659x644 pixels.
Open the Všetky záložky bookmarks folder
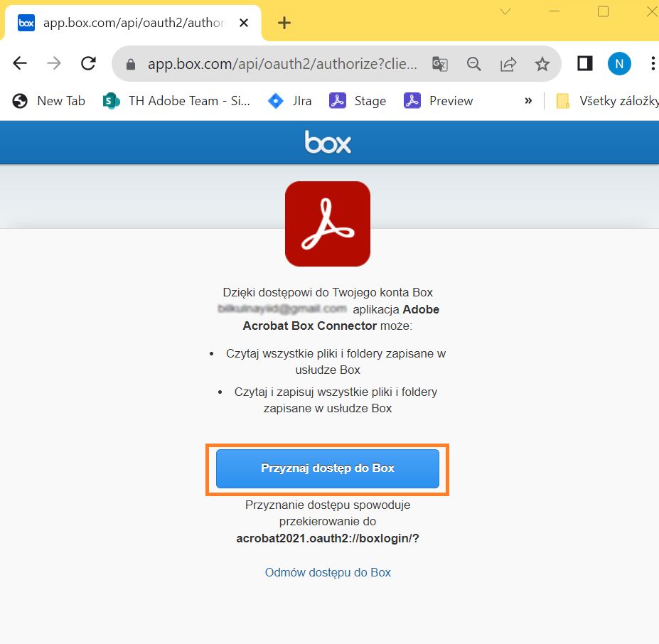coord(607,101)
